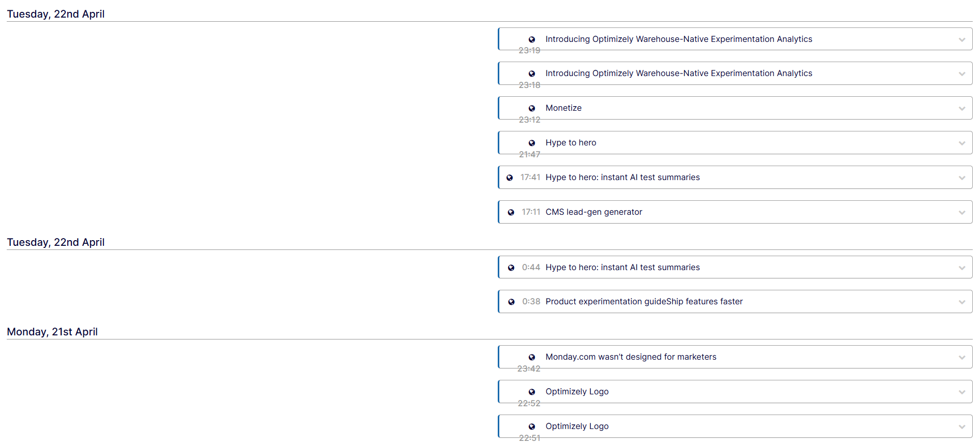Click the globe icon on the 21:47 Hype to hero row
The image size is (980, 443).
click(531, 143)
